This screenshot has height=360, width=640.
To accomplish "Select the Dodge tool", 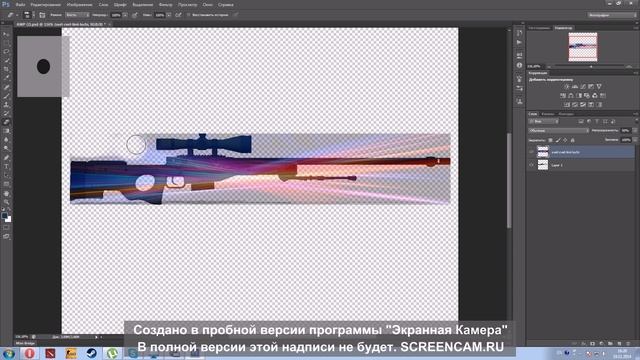I will [6, 149].
